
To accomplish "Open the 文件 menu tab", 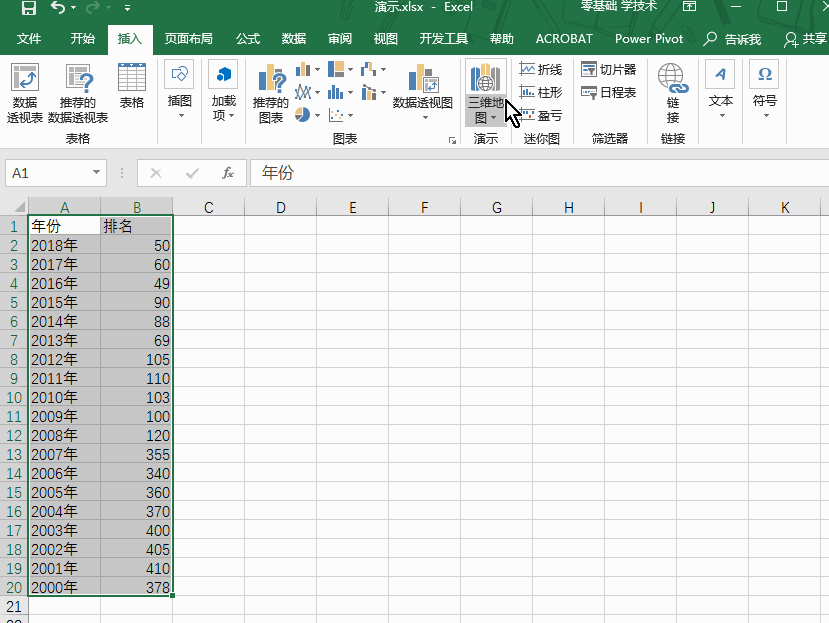I will point(29,39).
